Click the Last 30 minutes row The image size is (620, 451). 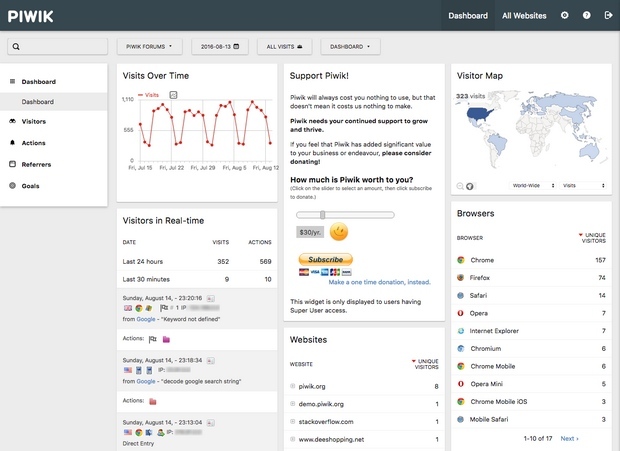[197, 279]
